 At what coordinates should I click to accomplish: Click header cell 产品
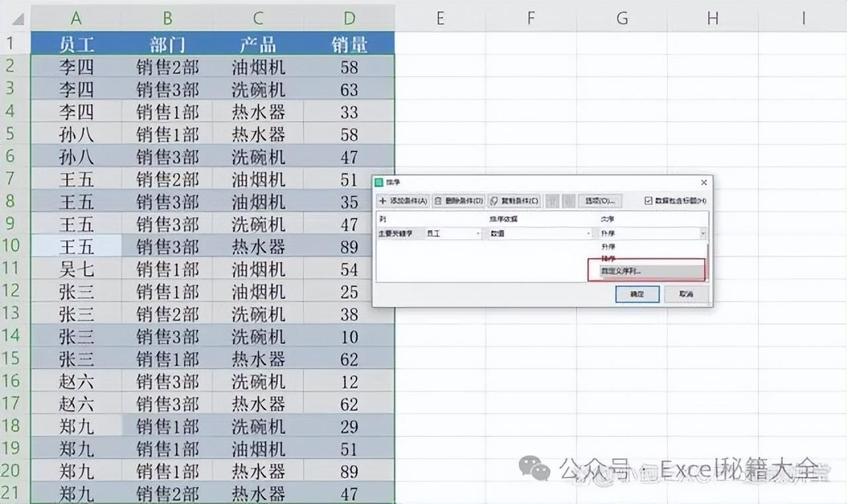coord(258,44)
